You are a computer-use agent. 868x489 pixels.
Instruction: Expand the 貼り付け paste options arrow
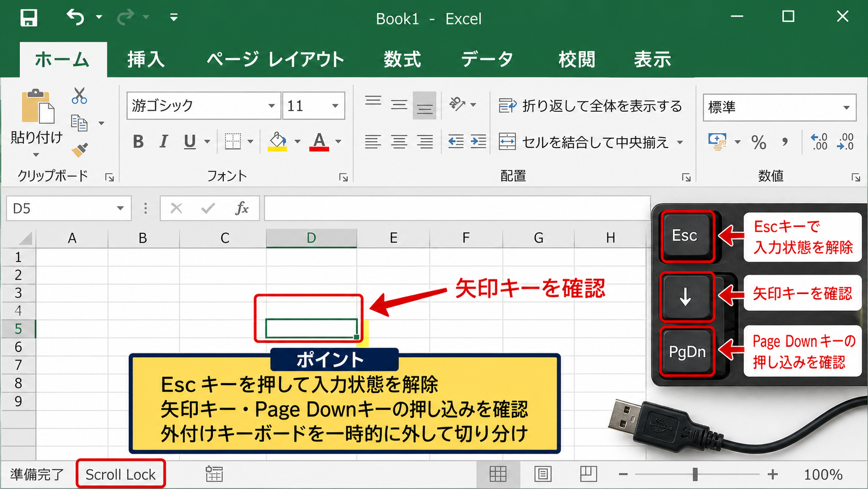pos(36,155)
